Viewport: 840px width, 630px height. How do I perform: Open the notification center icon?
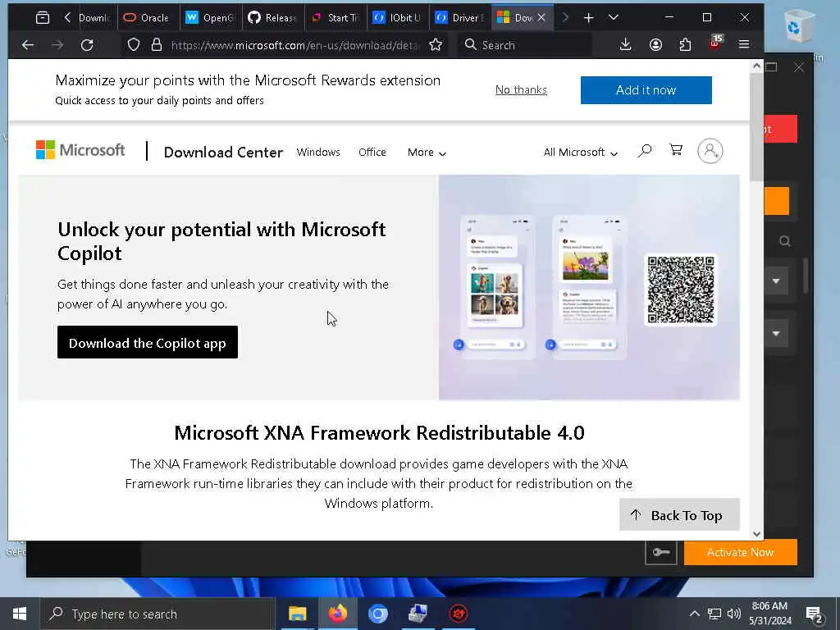tap(815, 614)
